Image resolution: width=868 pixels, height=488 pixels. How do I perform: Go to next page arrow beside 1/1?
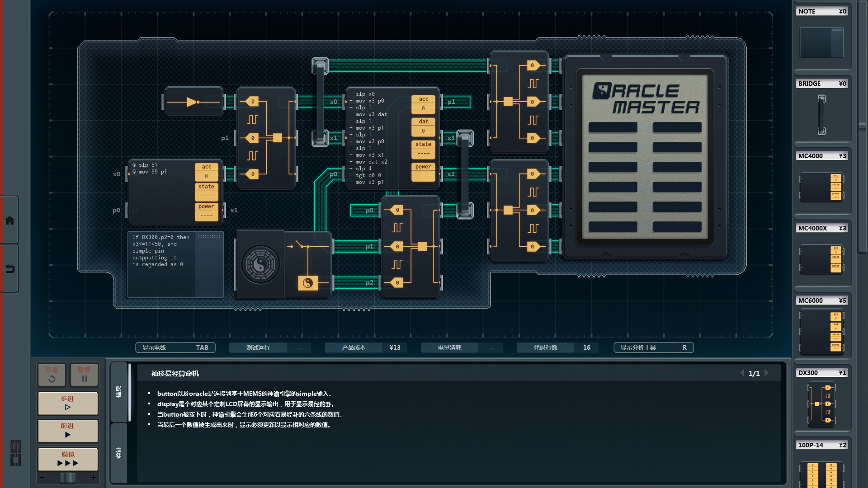coord(767,373)
